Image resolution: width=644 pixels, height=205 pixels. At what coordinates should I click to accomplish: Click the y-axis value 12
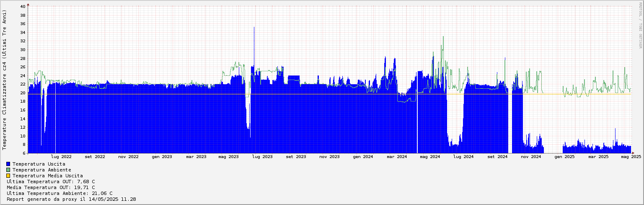pyautogui.click(x=23, y=127)
